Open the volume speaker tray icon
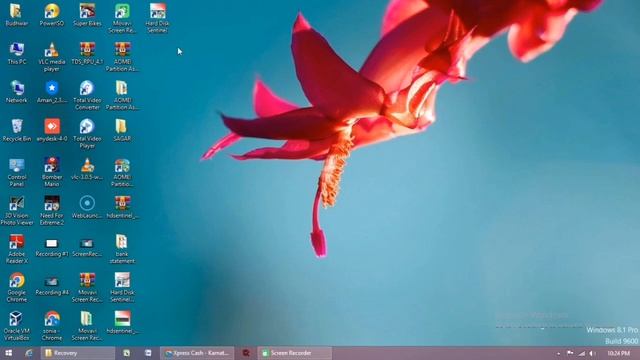 591,353
